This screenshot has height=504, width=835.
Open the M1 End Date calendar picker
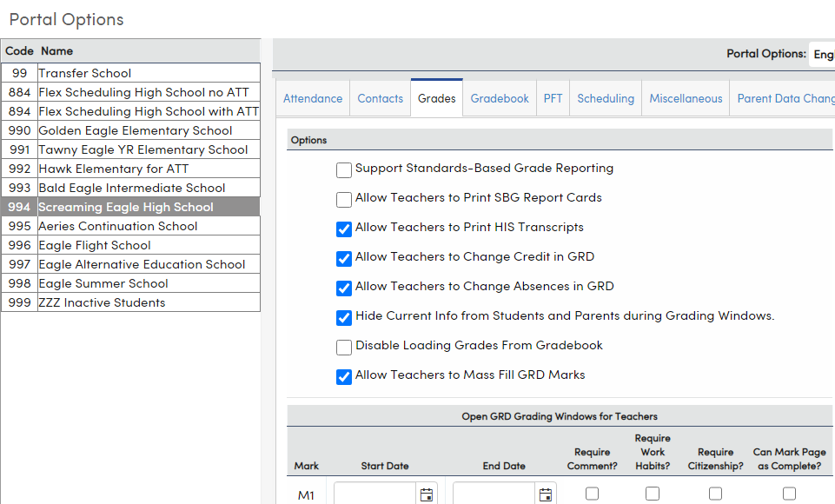[545, 494]
